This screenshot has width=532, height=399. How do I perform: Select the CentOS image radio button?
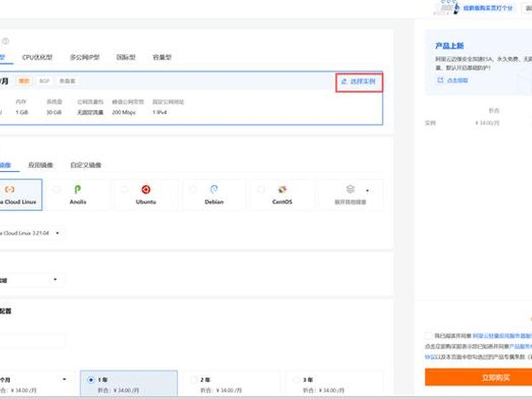pos(261,189)
